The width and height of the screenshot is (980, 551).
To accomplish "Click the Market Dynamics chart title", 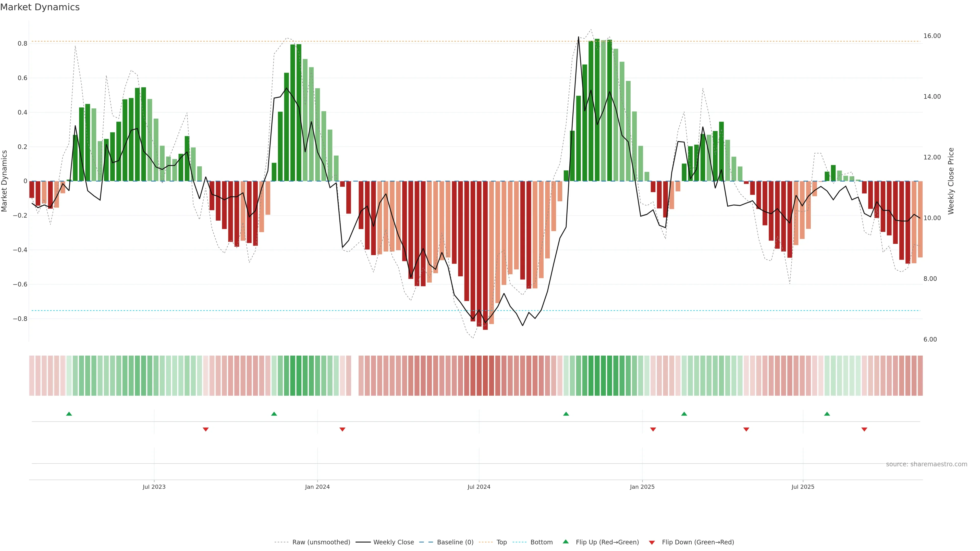I will [40, 7].
